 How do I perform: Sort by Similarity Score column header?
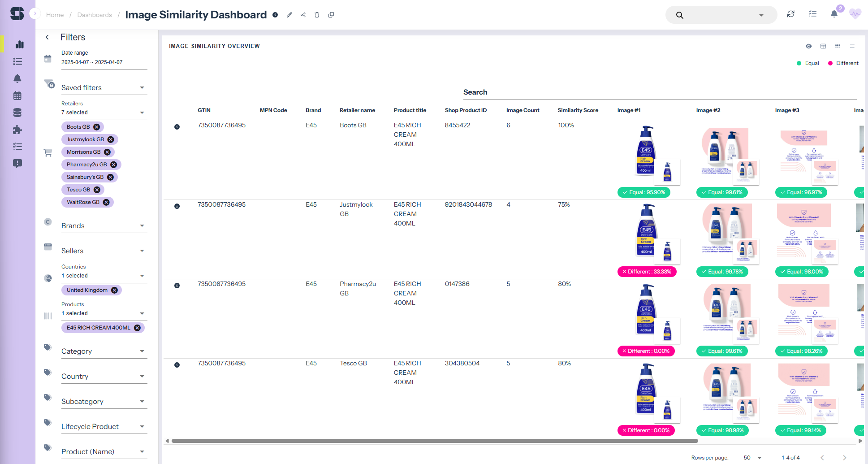(578, 110)
